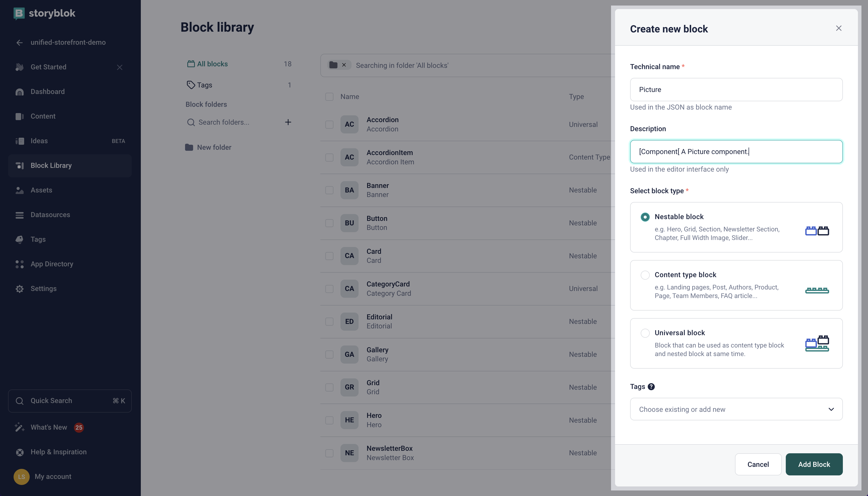Dismiss the Get Started item with X

120,67
